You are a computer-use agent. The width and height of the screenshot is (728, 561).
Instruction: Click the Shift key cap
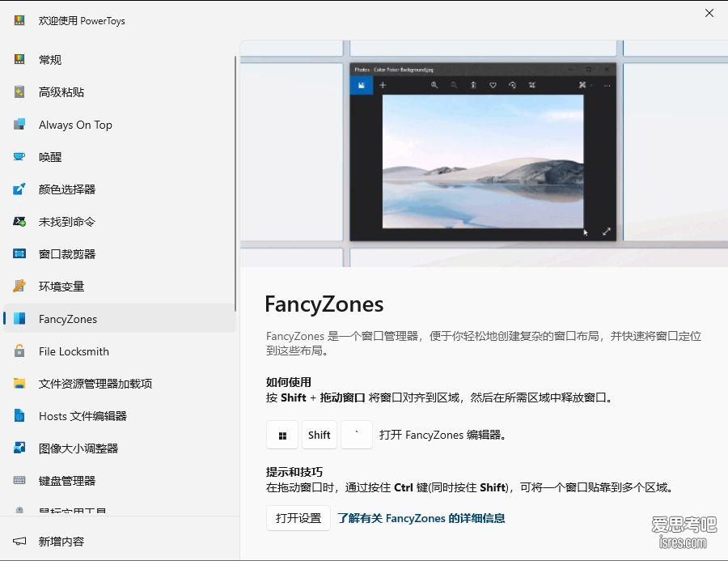pos(320,435)
